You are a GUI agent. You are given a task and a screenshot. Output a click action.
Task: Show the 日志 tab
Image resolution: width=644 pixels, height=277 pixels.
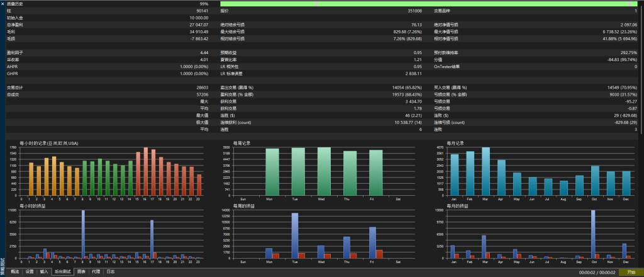tap(110, 272)
